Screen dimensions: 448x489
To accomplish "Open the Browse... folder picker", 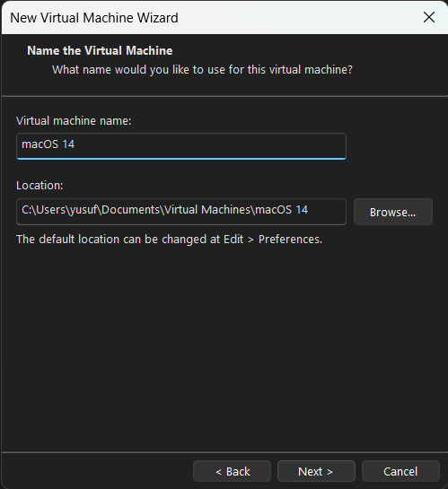I will pyautogui.click(x=392, y=212).
